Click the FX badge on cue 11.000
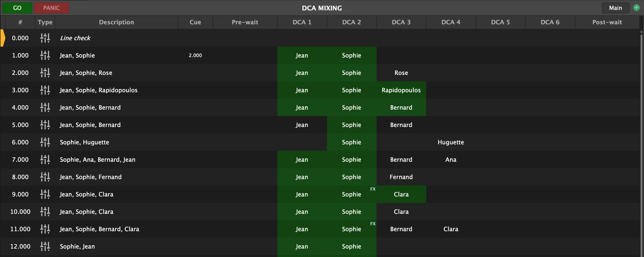The width and height of the screenshot is (644, 257). pyautogui.click(x=373, y=224)
